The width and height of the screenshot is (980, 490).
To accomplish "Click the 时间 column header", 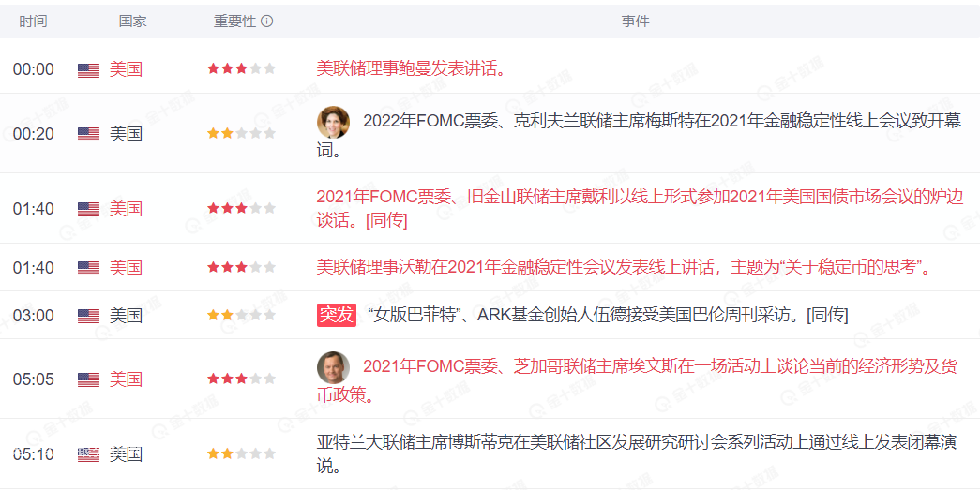I will 33,22.
